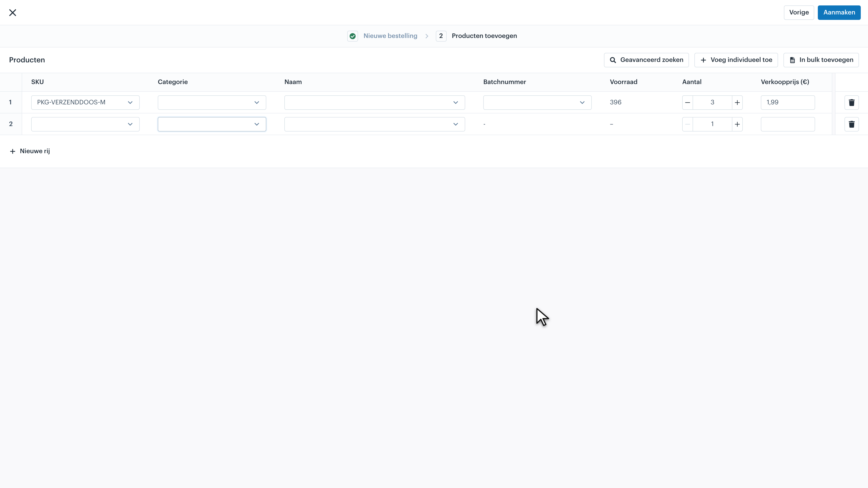
Task: Click Voeg individueel toe
Action: point(736,60)
